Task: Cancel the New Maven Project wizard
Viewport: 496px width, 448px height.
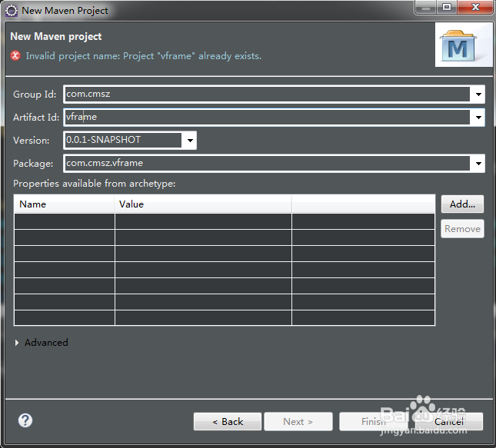Action: point(449,421)
